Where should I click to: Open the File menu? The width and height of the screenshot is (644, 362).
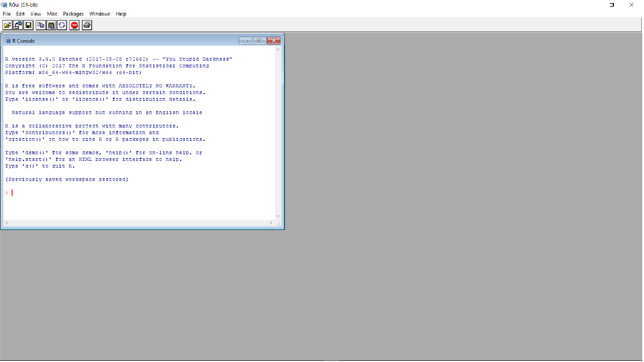coord(7,13)
